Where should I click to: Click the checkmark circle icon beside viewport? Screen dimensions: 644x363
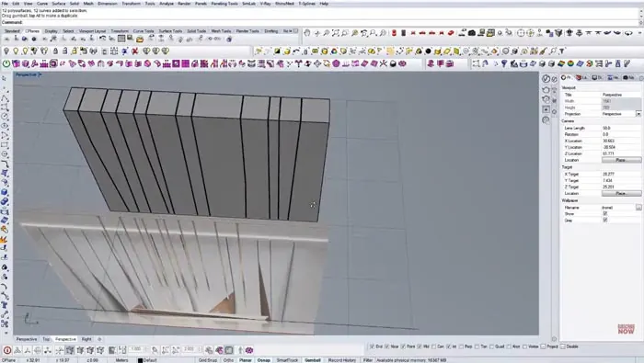(x=546, y=78)
